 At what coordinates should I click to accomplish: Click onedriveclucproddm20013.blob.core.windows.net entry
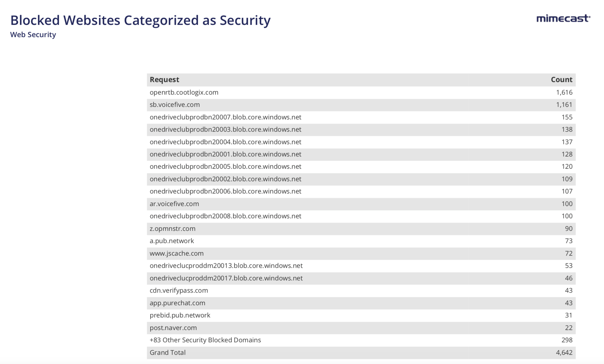tap(226, 266)
